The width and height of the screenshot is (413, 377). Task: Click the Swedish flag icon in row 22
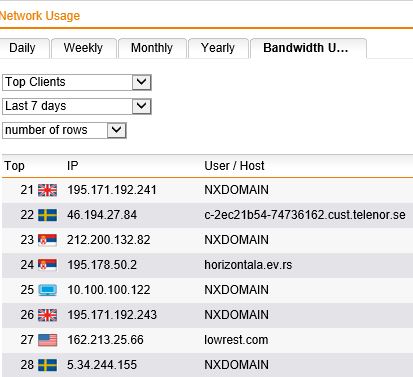(47, 215)
